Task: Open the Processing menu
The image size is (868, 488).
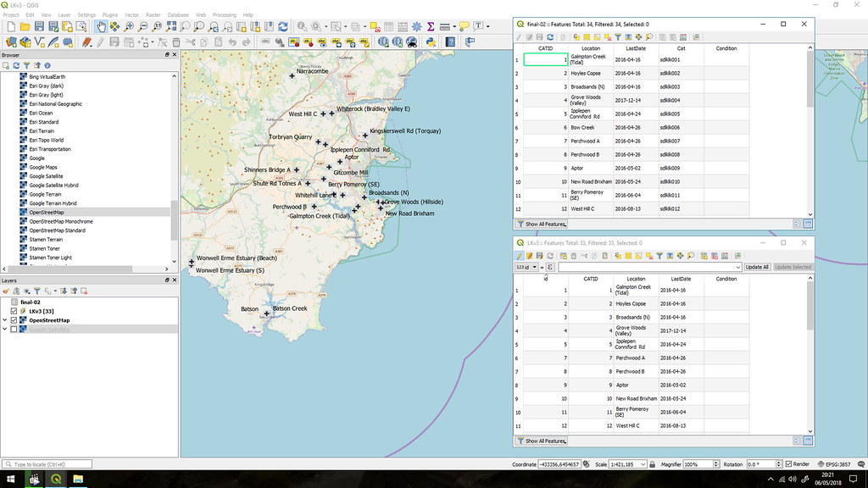Action: click(x=224, y=15)
